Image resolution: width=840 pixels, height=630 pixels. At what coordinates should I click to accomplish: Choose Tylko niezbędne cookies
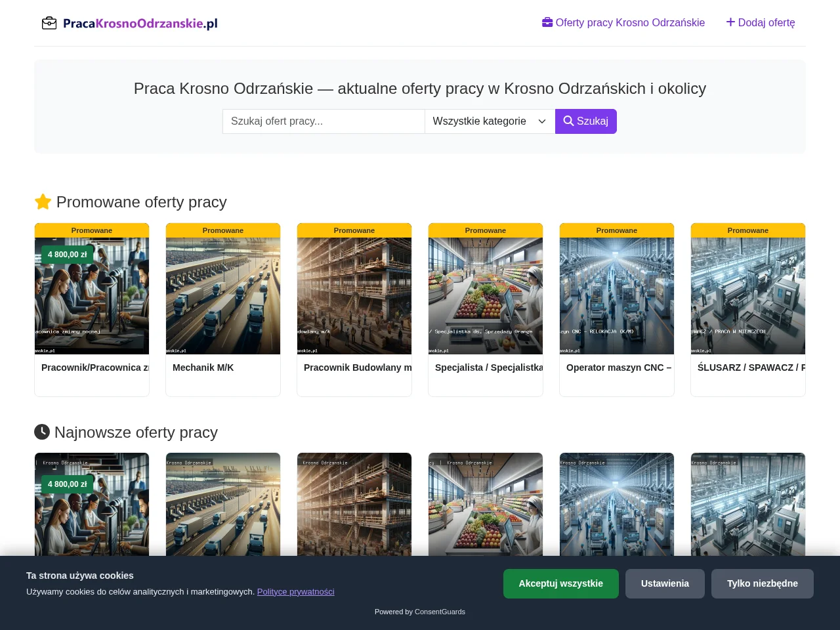click(763, 583)
